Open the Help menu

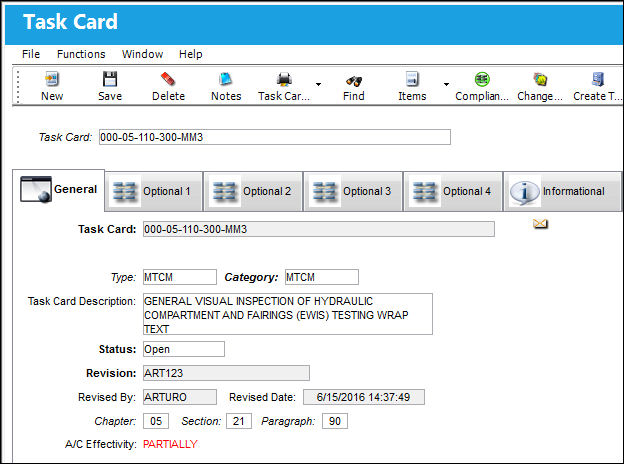[x=191, y=54]
